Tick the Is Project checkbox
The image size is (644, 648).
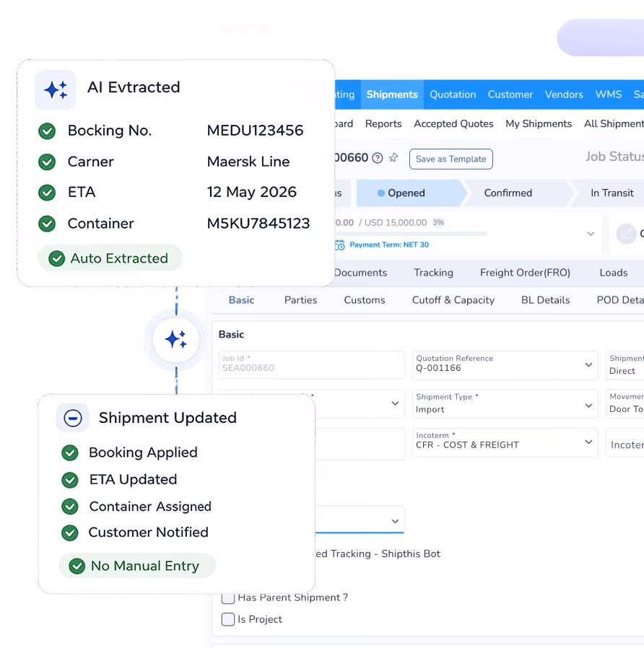pos(227,619)
